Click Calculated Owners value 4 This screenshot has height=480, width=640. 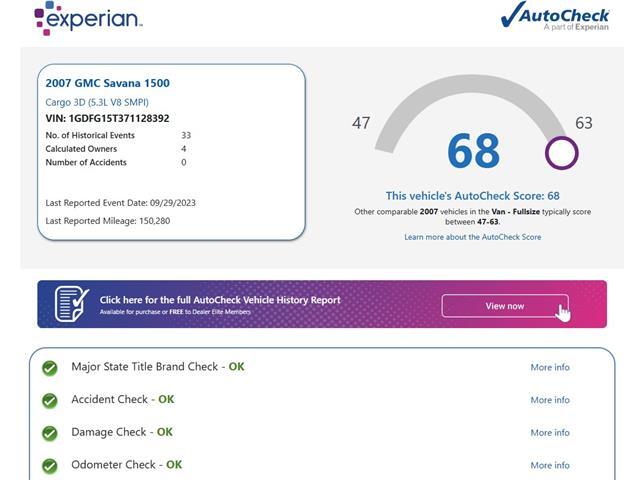(184, 149)
